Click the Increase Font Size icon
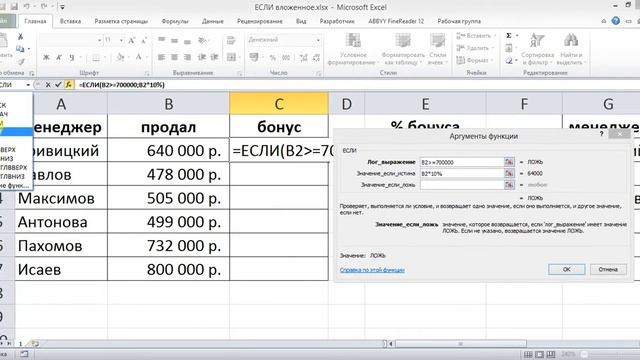Screen dimensions: 640x360 (x=131, y=40)
